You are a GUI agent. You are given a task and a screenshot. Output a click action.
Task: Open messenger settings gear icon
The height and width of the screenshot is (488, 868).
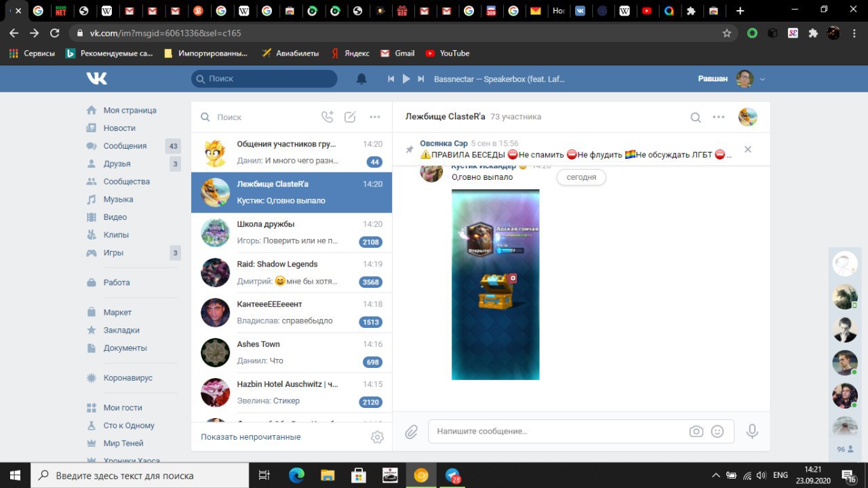378,437
